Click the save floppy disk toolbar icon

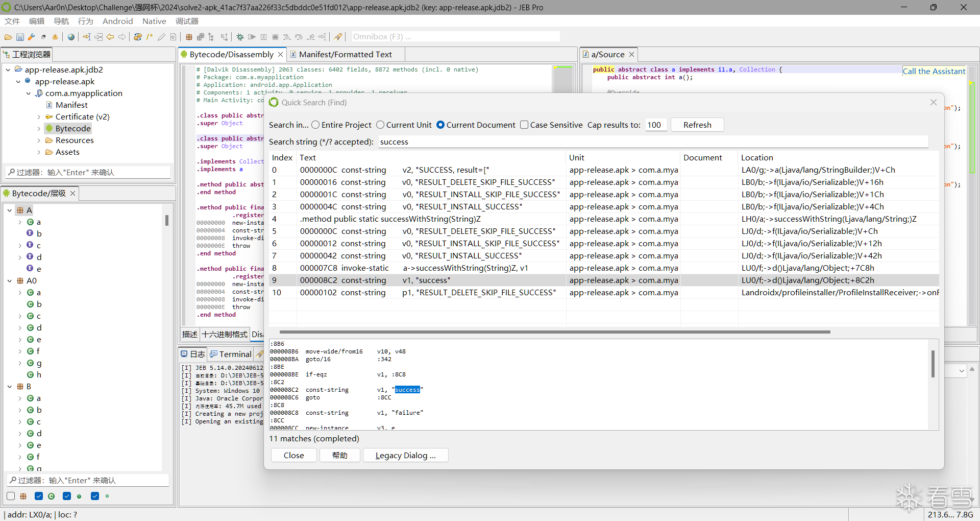click(20, 37)
